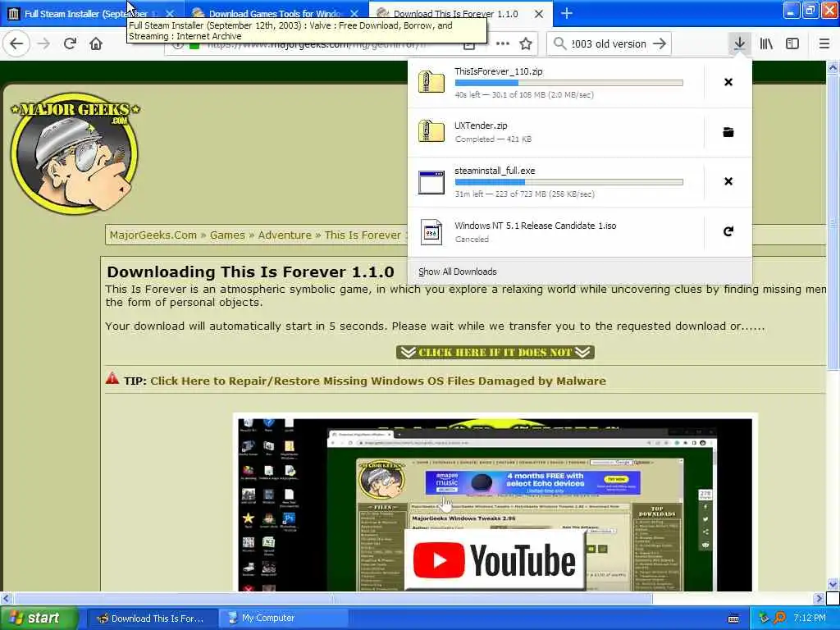Click the vertical scrollbar up arrow
The height and width of the screenshot is (630, 840).
[x=833, y=67]
